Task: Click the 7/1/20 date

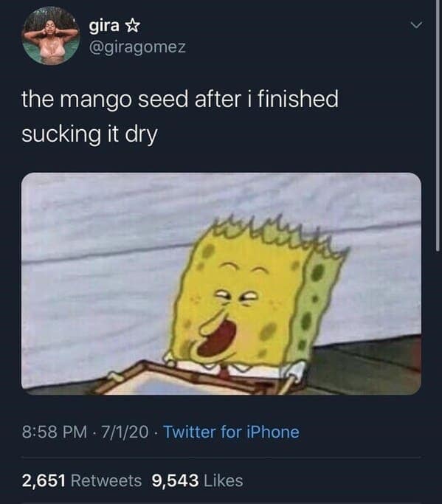Action: (x=125, y=432)
